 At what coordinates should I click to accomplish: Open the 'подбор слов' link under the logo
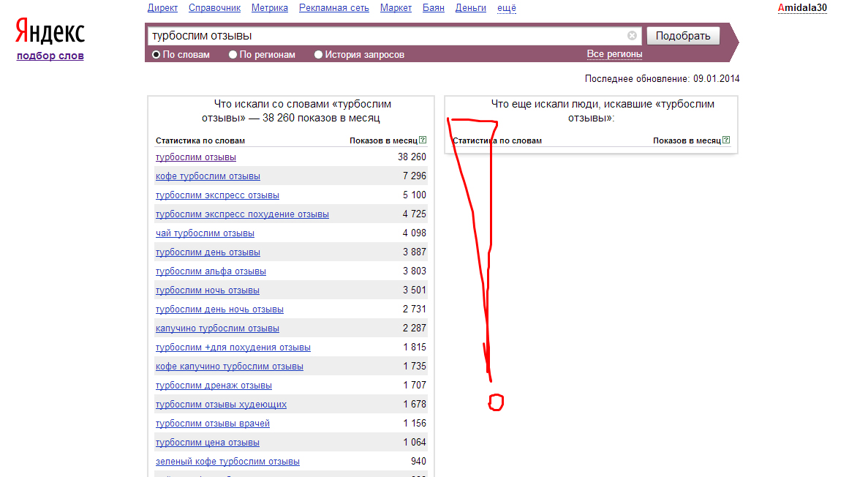50,56
